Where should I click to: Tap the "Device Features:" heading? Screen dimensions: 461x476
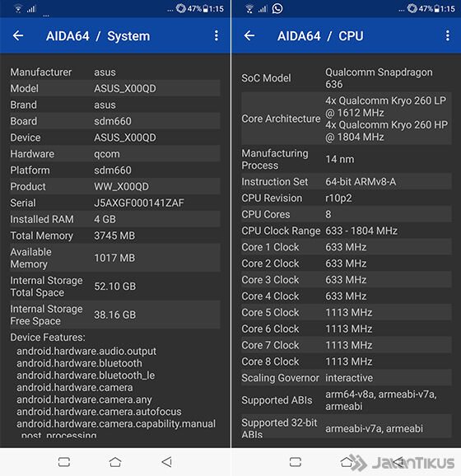coord(48,338)
